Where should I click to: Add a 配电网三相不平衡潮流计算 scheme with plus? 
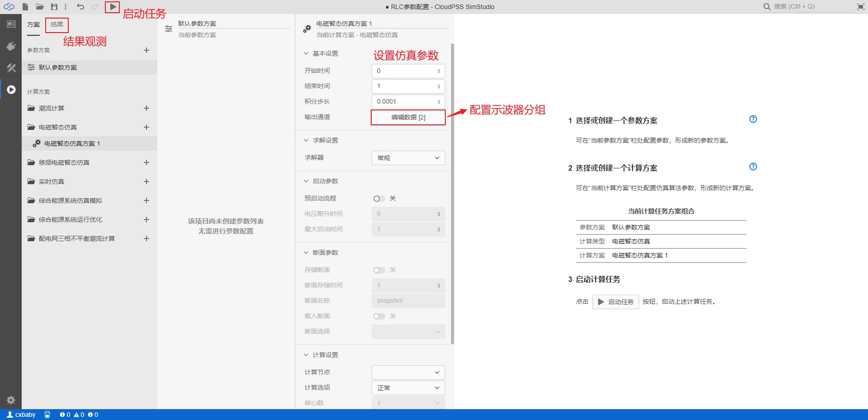coord(146,239)
